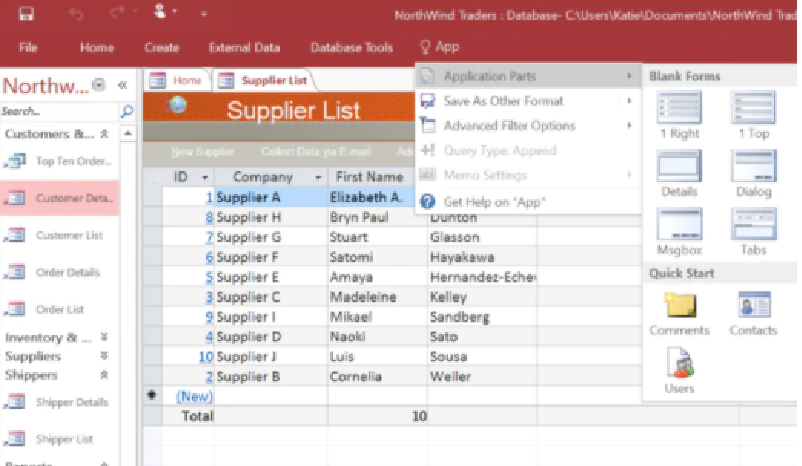The image size is (802, 466).
Task: Open the touch/mouse mode icon in title bar
Action: click(161, 11)
